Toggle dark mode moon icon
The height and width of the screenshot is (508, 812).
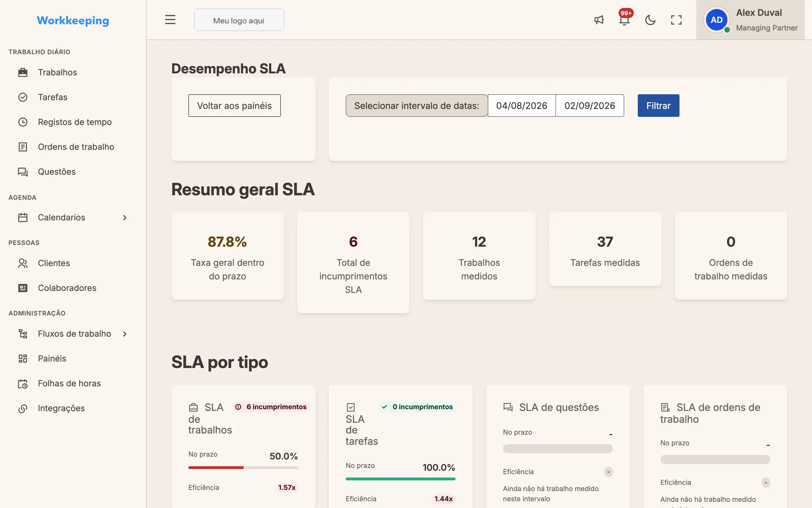[x=650, y=20]
